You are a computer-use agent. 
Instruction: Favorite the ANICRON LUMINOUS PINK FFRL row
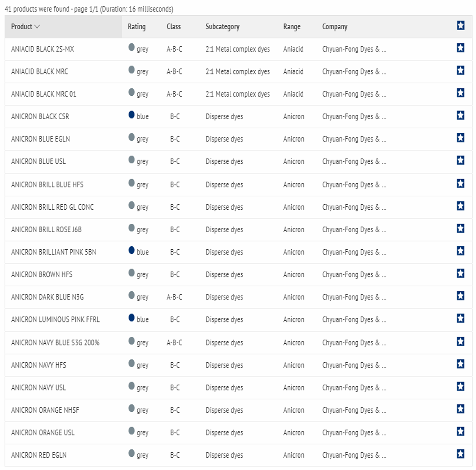(x=460, y=319)
